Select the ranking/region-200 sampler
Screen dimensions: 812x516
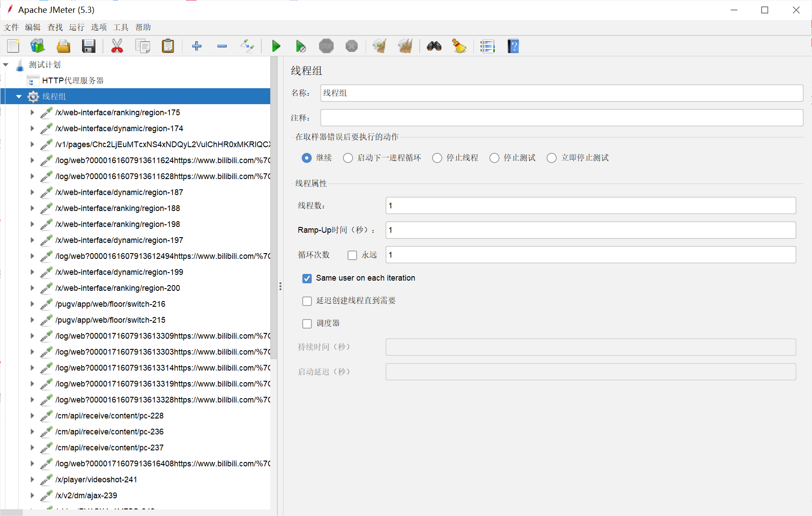pyautogui.click(x=118, y=288)
